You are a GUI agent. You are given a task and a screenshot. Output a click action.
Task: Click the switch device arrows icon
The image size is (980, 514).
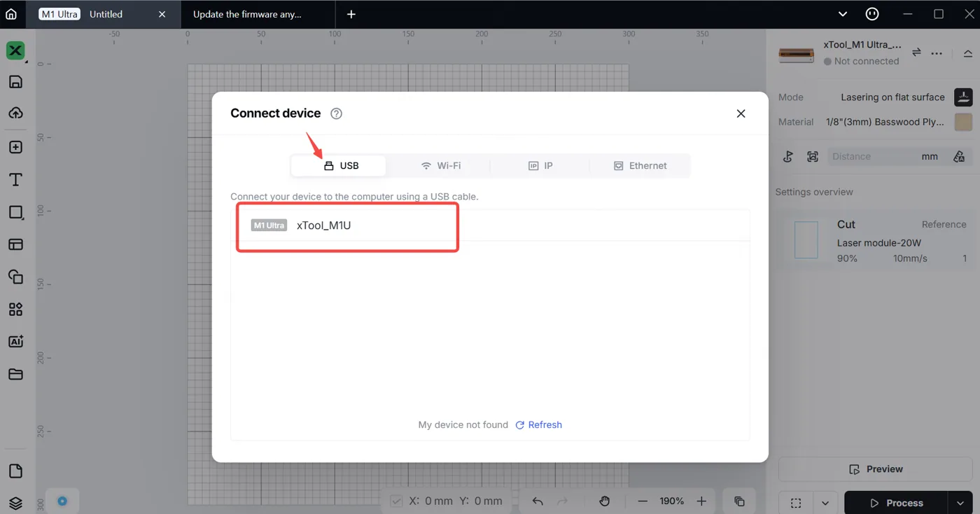(x=916, y=53)
